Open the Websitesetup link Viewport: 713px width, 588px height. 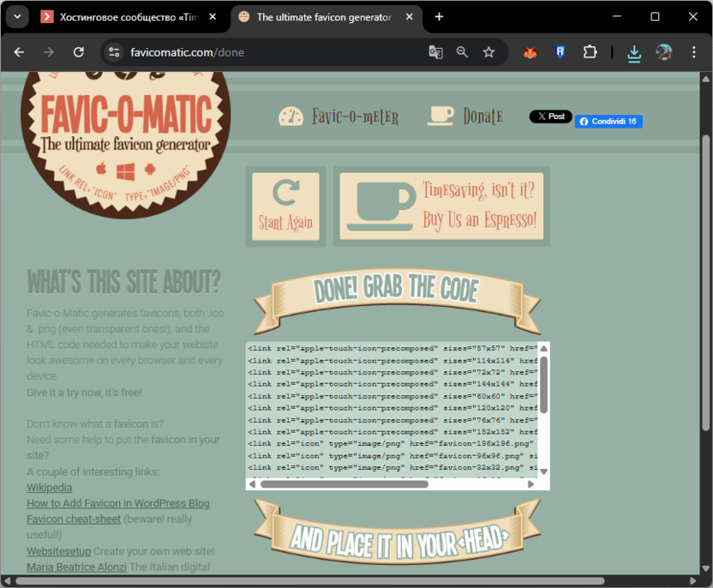pos(58,551)
